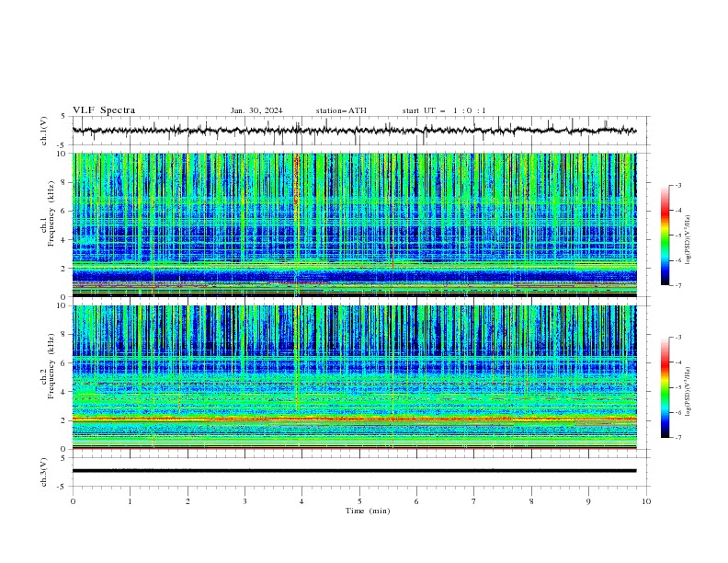Click the red burst near 4 min in ch.1 spectrogram

[x=296, y=181]
